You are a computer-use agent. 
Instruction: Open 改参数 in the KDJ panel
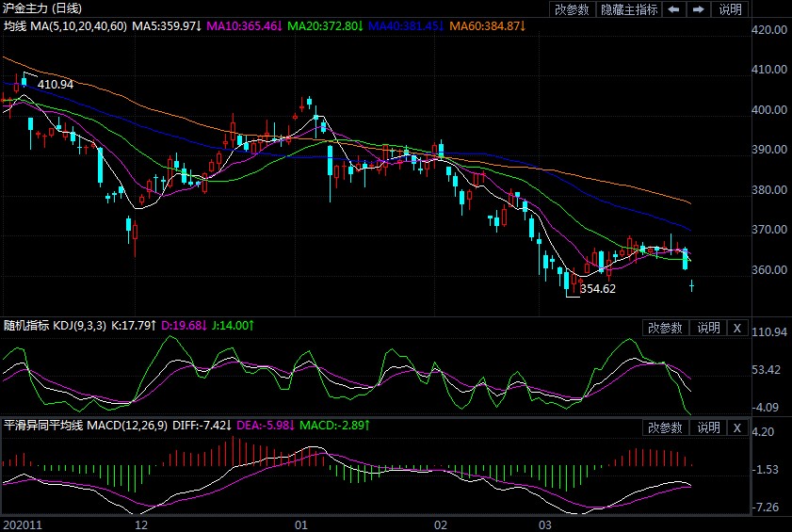point(665,328)
